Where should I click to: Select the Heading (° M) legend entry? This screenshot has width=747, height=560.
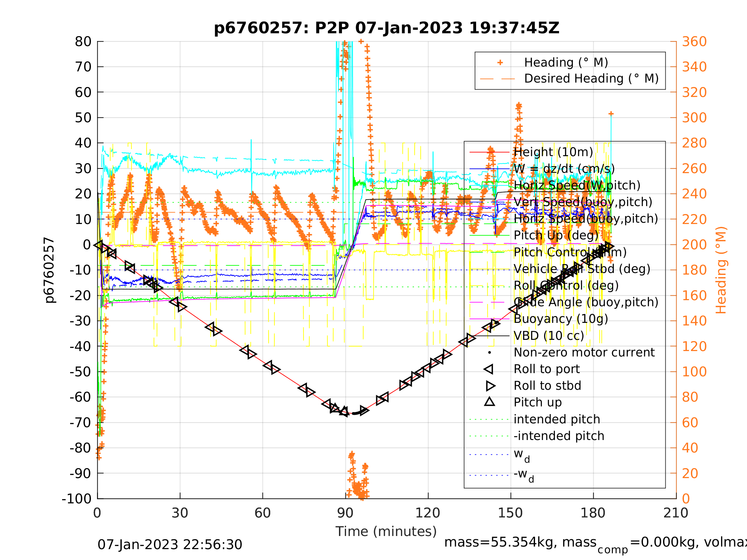coord(566,62)
